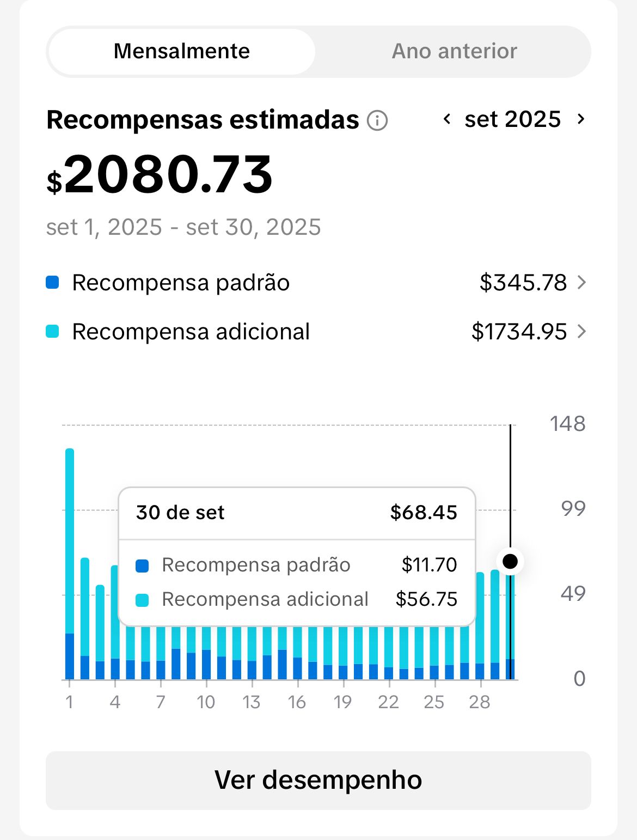Click the set 2025 month selector label

(x=512, y=119)
